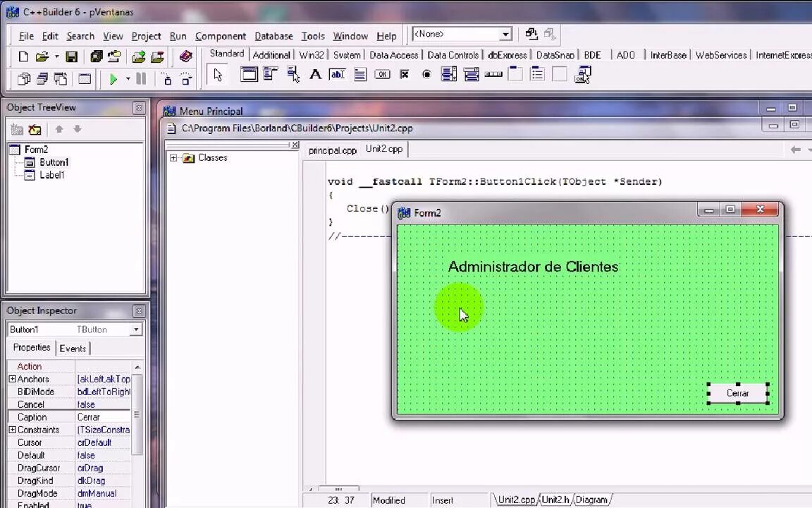Select the ScrollBar component icon
812x508 pixels.
[x=493, y=75]
